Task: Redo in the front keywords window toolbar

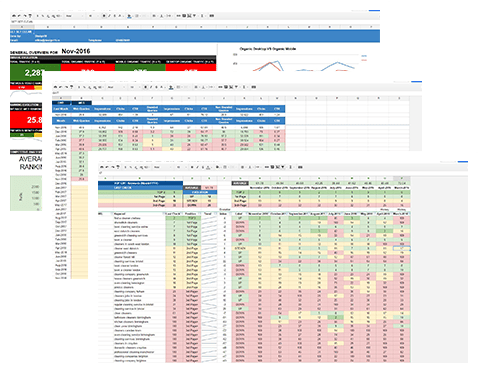Action: pyautogui.click(x=112, y=167)
